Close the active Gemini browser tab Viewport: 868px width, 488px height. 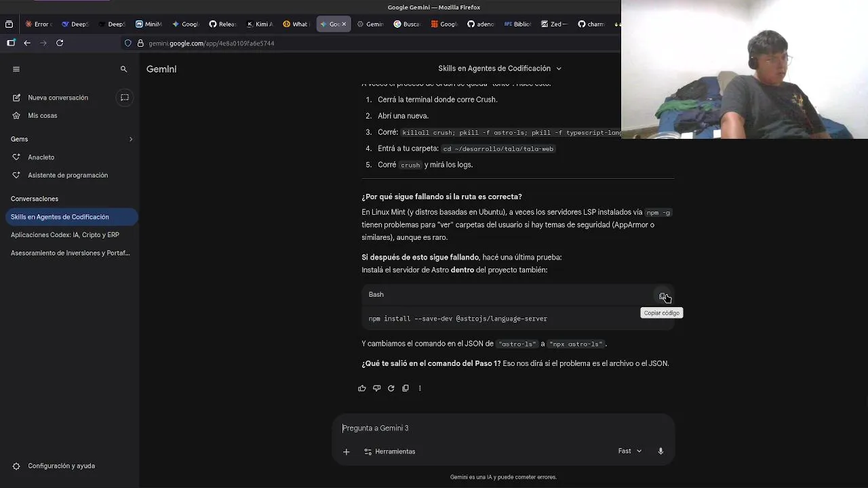point(344,24)
